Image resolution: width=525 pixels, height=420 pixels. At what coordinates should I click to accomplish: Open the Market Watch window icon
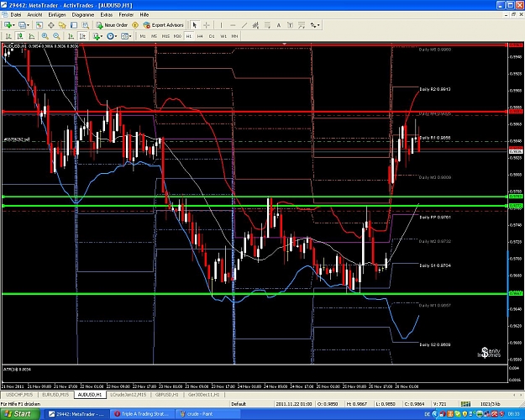(39, 25)
